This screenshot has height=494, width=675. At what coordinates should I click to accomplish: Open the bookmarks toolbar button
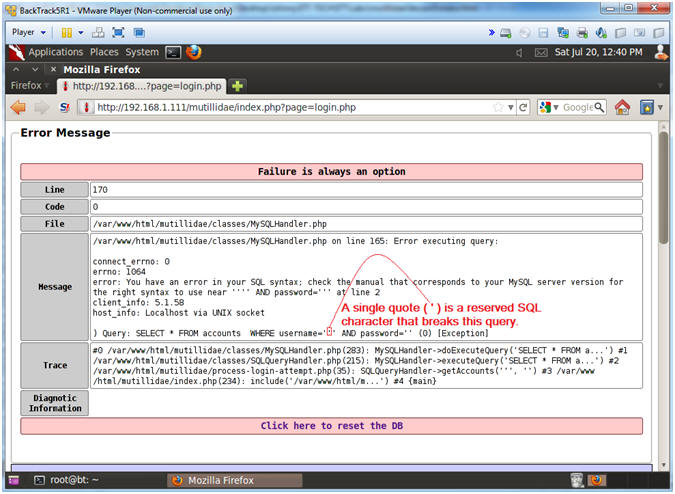pyautogui.click(x=646, y=107)
